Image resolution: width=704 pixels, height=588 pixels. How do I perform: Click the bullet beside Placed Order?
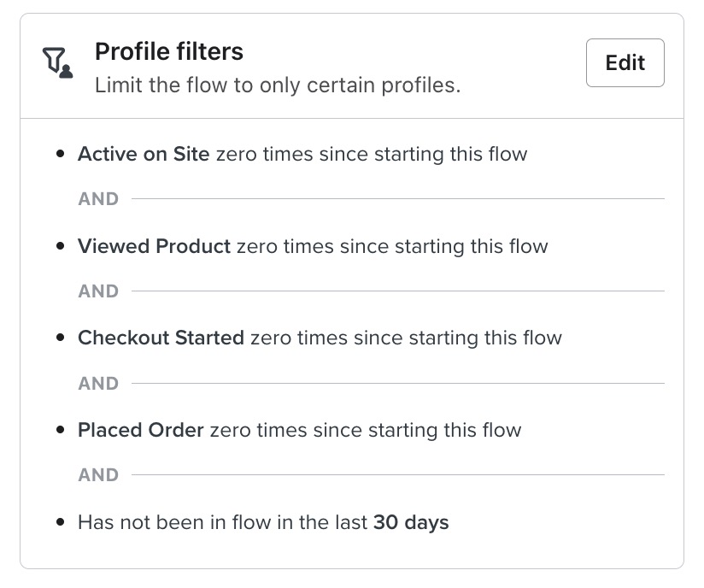click(x=60, y=430)
